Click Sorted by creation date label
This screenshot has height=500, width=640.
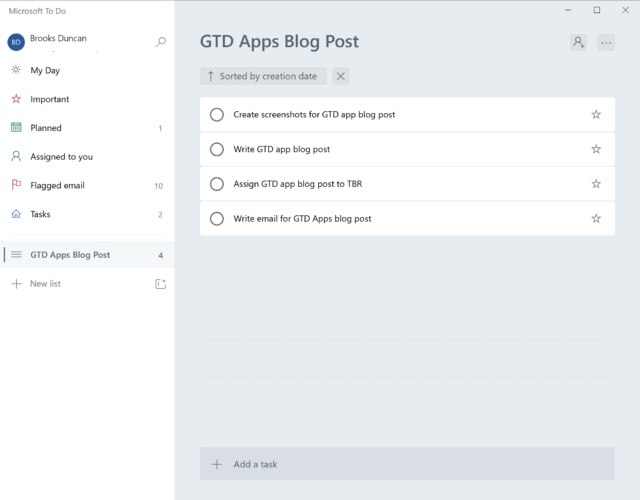[x=268, y=76]
